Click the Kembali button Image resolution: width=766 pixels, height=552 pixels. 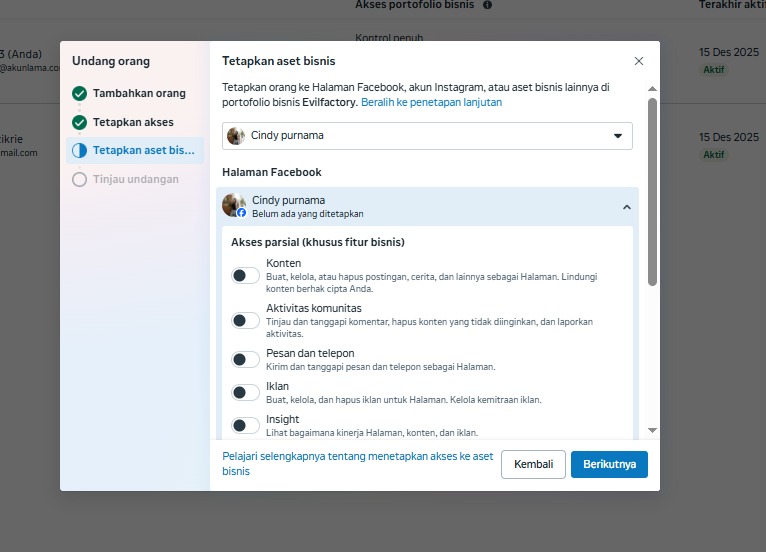click(533, 464)
